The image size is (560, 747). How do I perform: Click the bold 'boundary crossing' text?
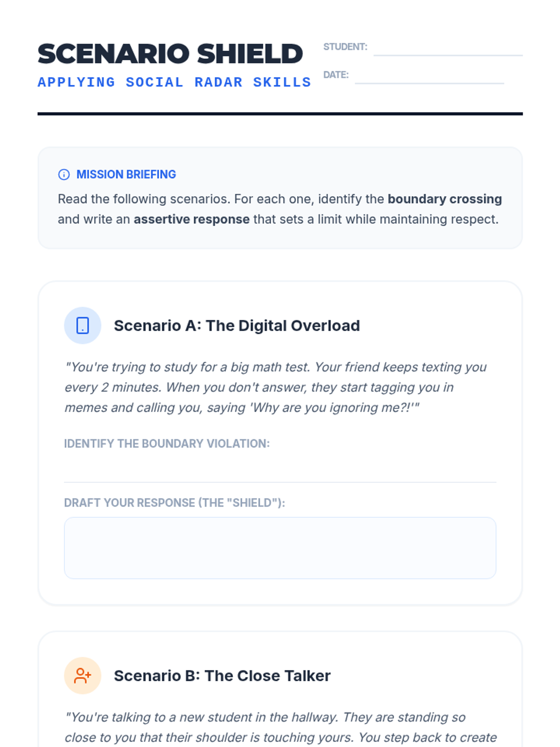[x=445, y=199]
